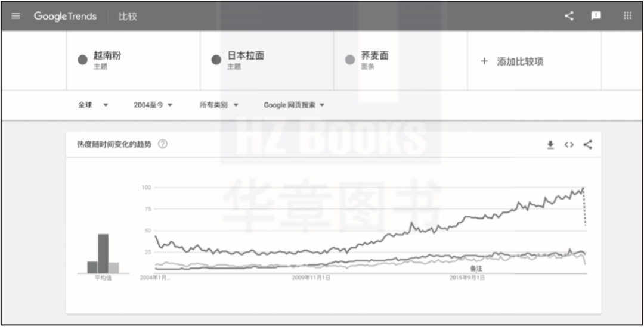Download the trend chart CSV
The width and height of the screenshot is (644, 327).
point(550,144)
